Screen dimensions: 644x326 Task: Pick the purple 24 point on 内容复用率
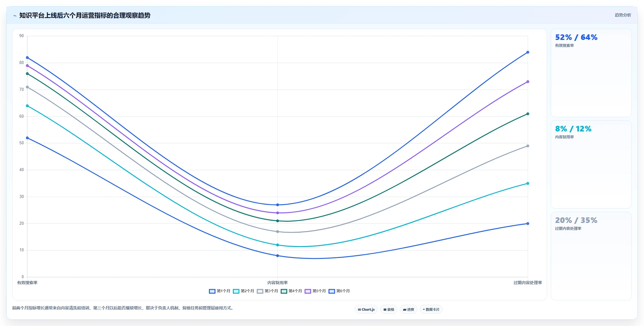click(278, 213)
